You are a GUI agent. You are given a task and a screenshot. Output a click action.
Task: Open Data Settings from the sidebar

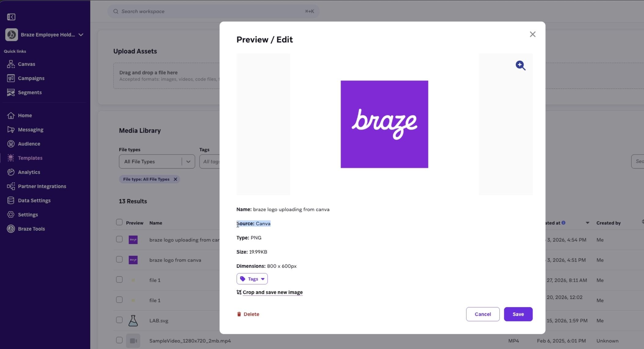tap(34, 200)
